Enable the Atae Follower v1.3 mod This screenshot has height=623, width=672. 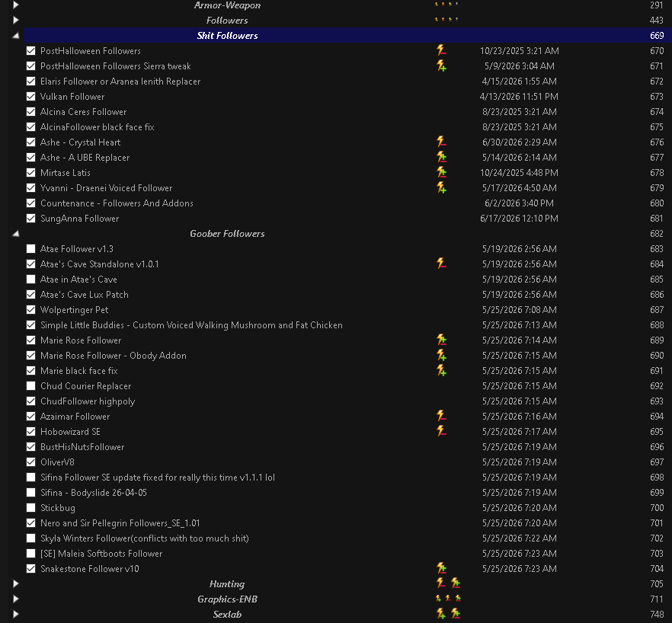tap(30, 249)
